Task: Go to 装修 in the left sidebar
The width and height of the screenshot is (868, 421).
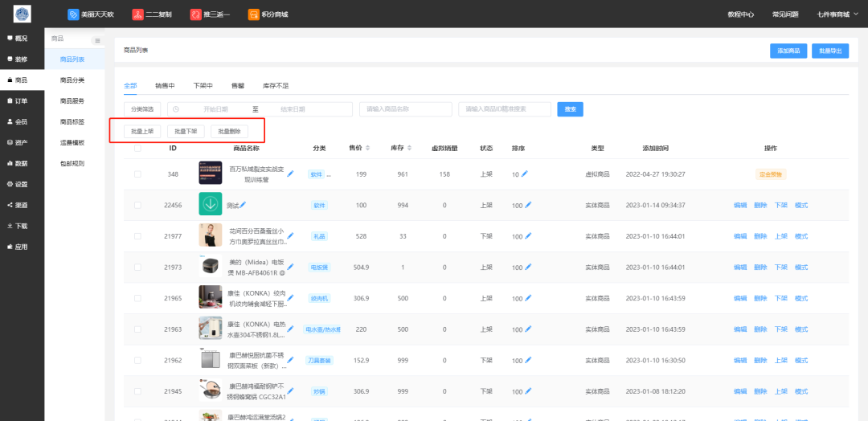Action: coord(17,59)
